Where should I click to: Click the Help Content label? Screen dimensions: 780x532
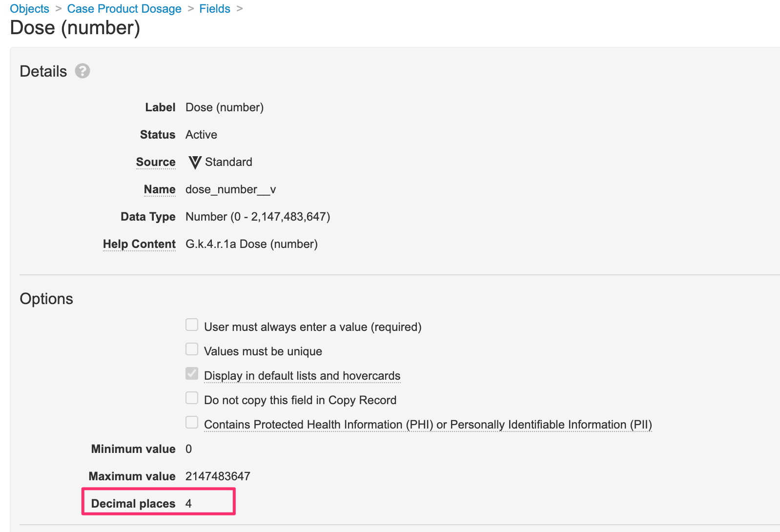point(139,244)
